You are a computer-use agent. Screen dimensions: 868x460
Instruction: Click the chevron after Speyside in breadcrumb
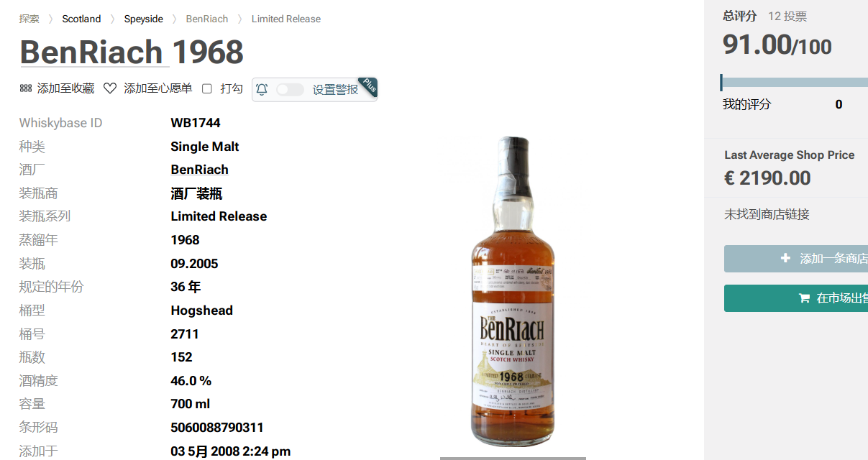175,19
